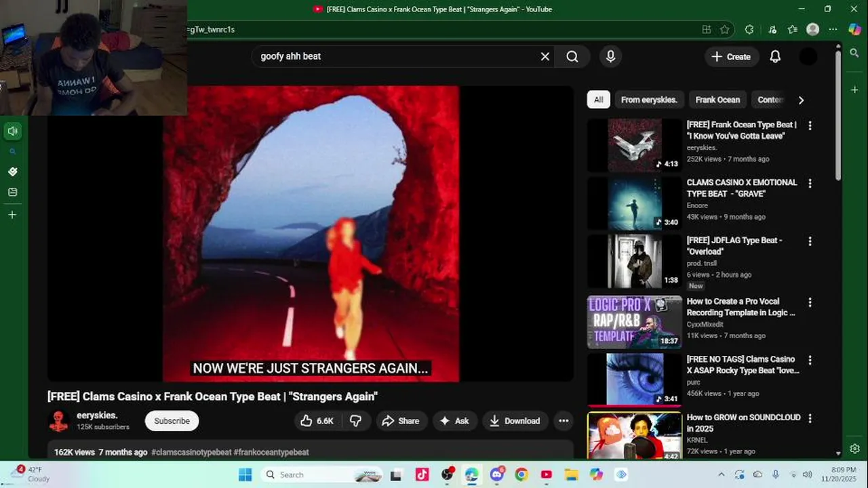868x488 pixels.
Task: Start voice search with the microphone icon
Action: [610, 56]
